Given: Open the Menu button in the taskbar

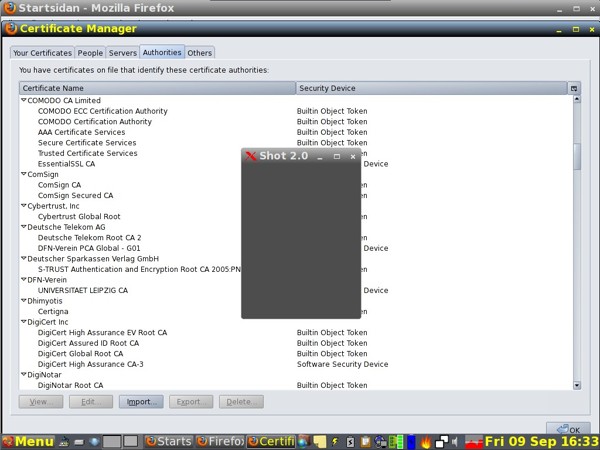Looking at the screenshot, I should pos(29,441).
